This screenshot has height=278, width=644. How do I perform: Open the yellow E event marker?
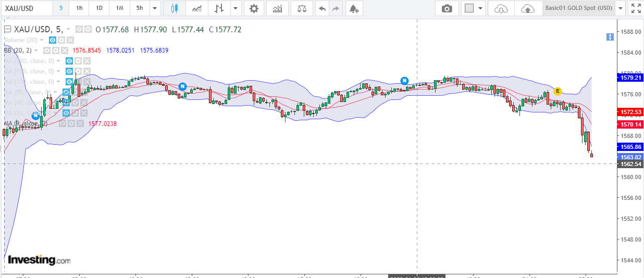pyautogui.click(x=558, y=91)
